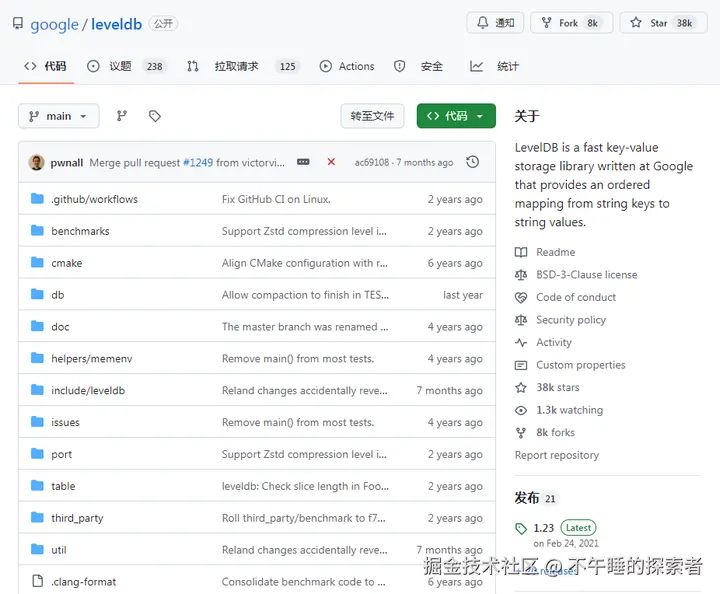Click the tags icon in toolbar
Viewport: 720px width, 594px height.
155,116
